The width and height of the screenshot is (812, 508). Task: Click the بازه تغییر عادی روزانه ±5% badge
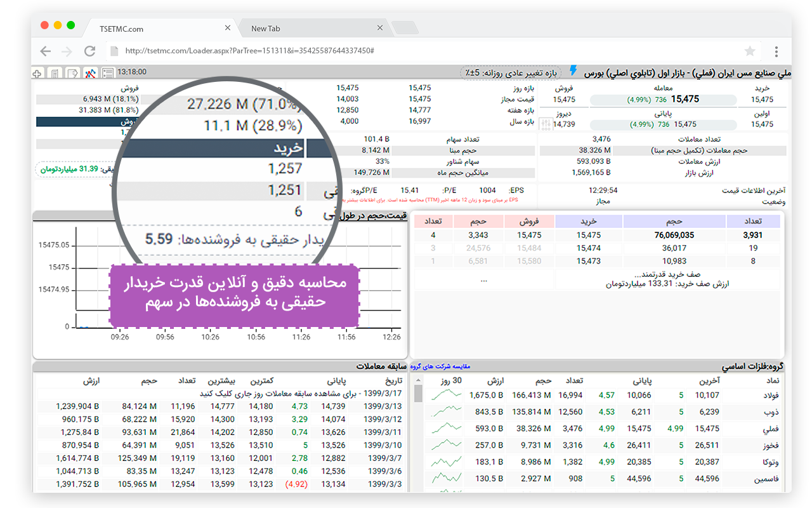pos(511,72)
